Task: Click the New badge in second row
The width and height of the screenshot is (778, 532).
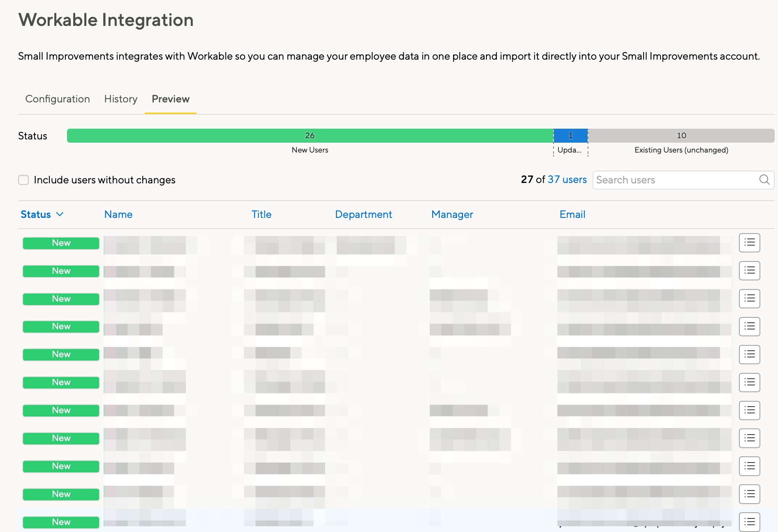Action: [61, 271]
